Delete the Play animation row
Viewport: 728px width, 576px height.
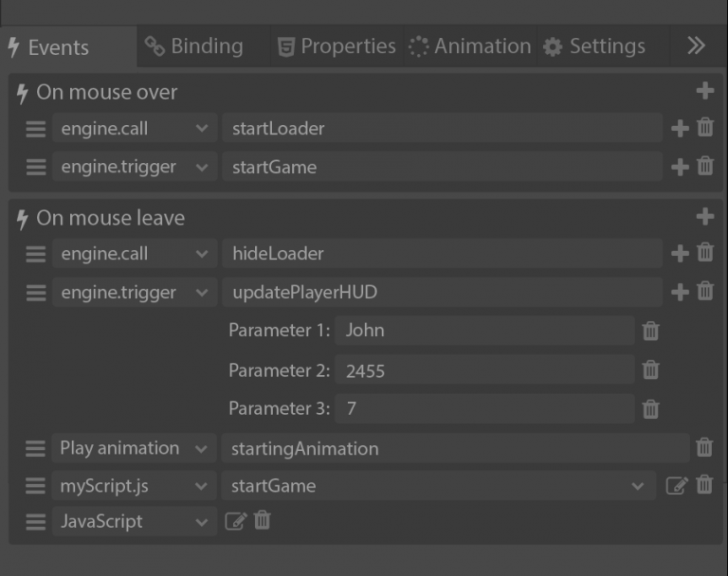pyautogui.click(x=704, y=448)
